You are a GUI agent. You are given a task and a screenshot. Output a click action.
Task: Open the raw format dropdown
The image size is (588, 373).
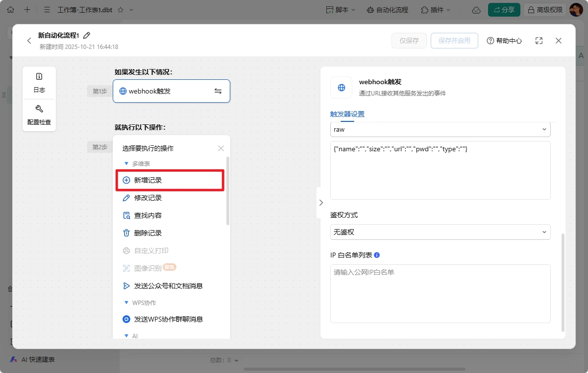pos(440,130)
